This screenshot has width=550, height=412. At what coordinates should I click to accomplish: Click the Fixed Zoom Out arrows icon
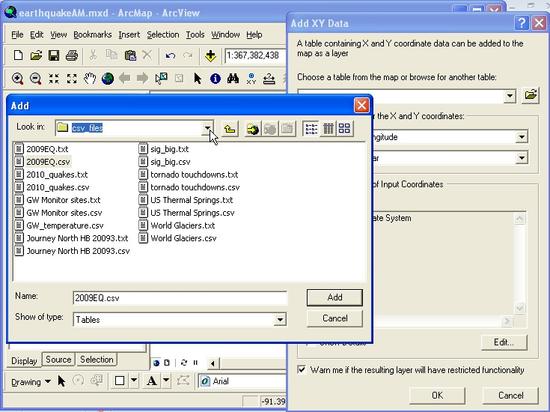click(72, 78)
